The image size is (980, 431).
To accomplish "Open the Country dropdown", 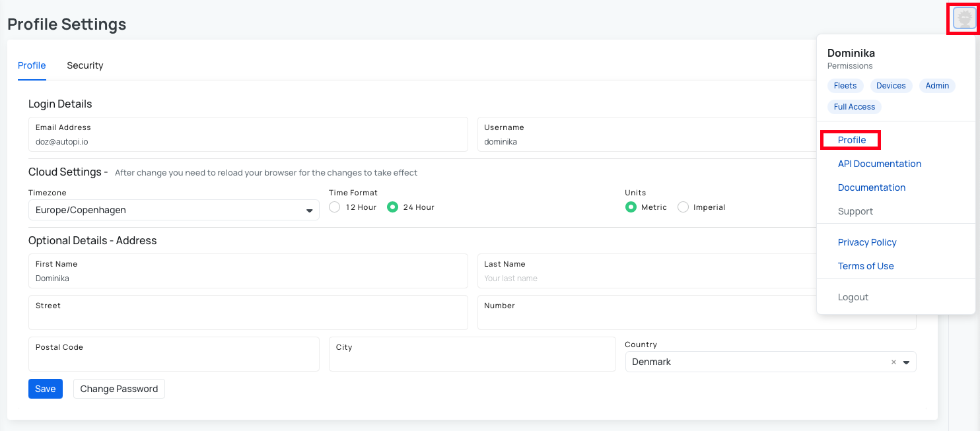I will click(906, 362).
